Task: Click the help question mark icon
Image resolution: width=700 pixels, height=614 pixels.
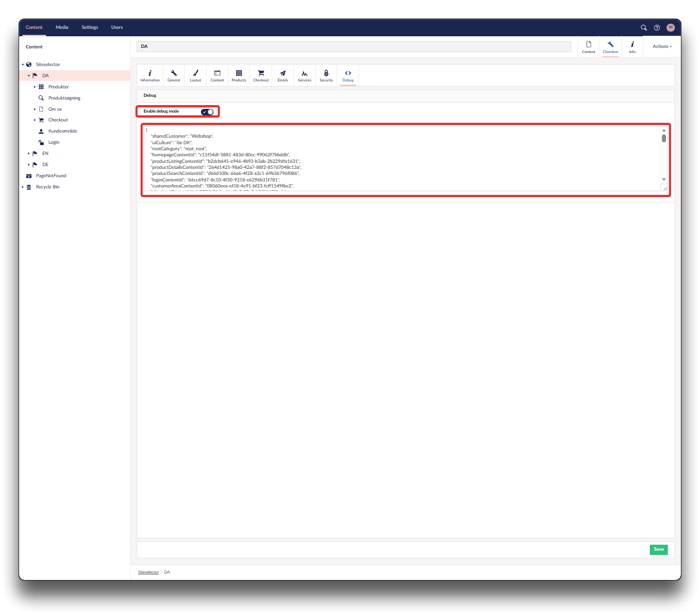Action: tap(657, 28)
